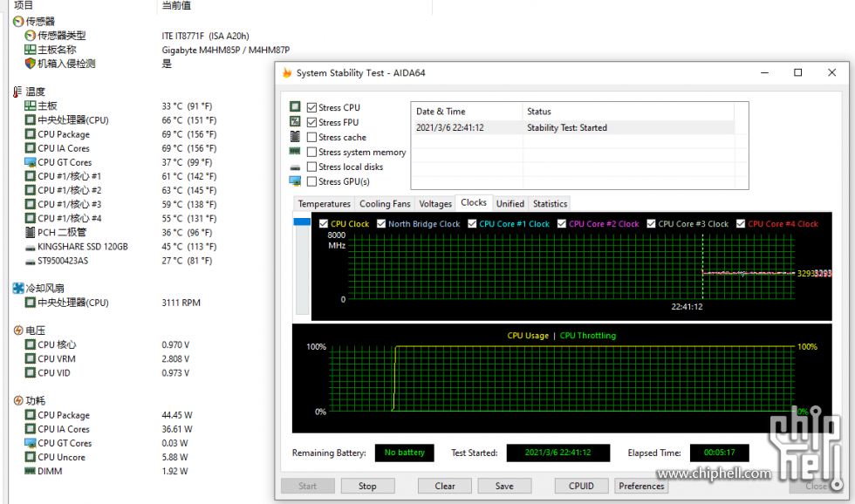This screenshot has height=504, width=855.
Task: Click the 传感器类型 sensor type icon
Action: (30, 36)
